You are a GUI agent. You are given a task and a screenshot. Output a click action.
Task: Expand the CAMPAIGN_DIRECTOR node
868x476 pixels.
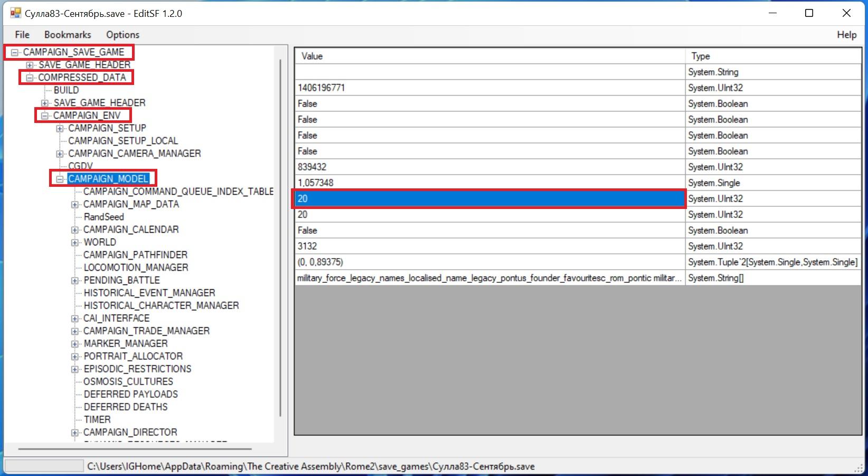click(75, 433)
